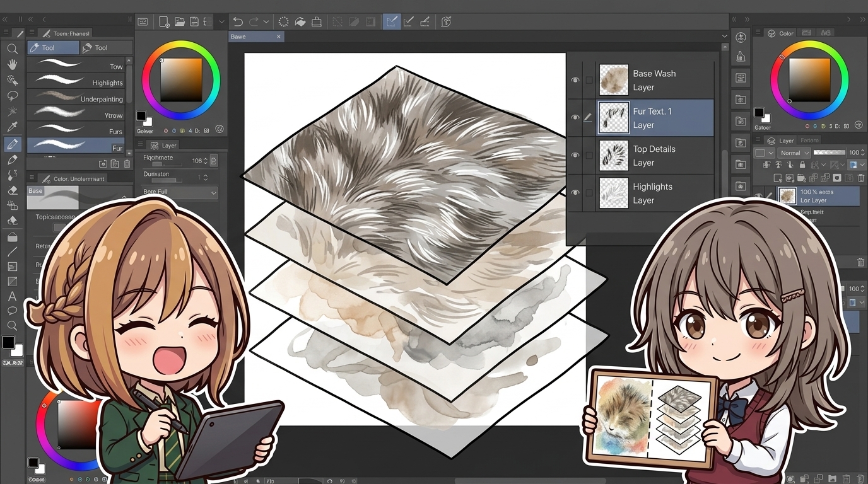Toggle the pen edit marker on Fur Text. 1 layer
The height and width of the screenshot is (484, 868).
[x=588, y=118]
